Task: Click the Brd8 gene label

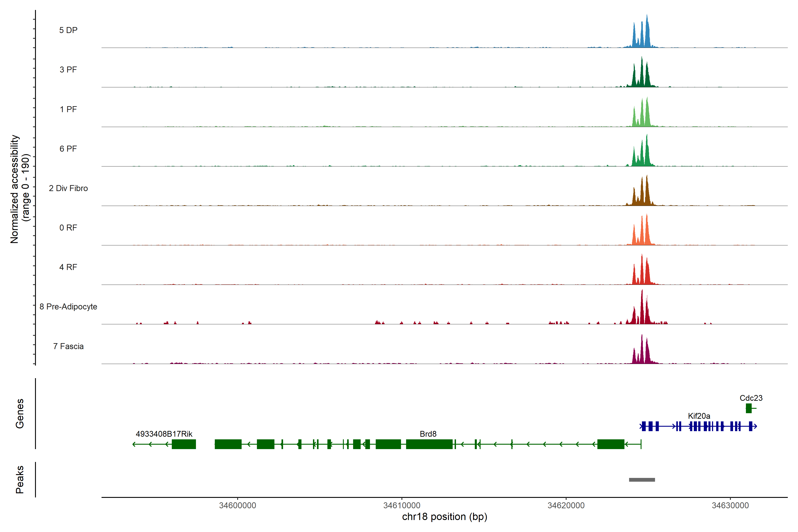Action: pyautogui.click(x=428, y=434)
